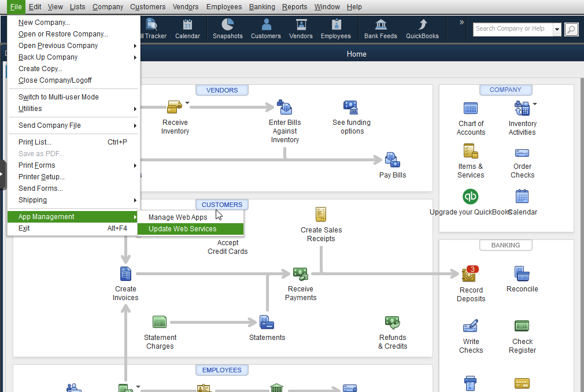This screenshot has width=584, height=392.
Task: Click the search magnifier button
Action: [571, 29]
